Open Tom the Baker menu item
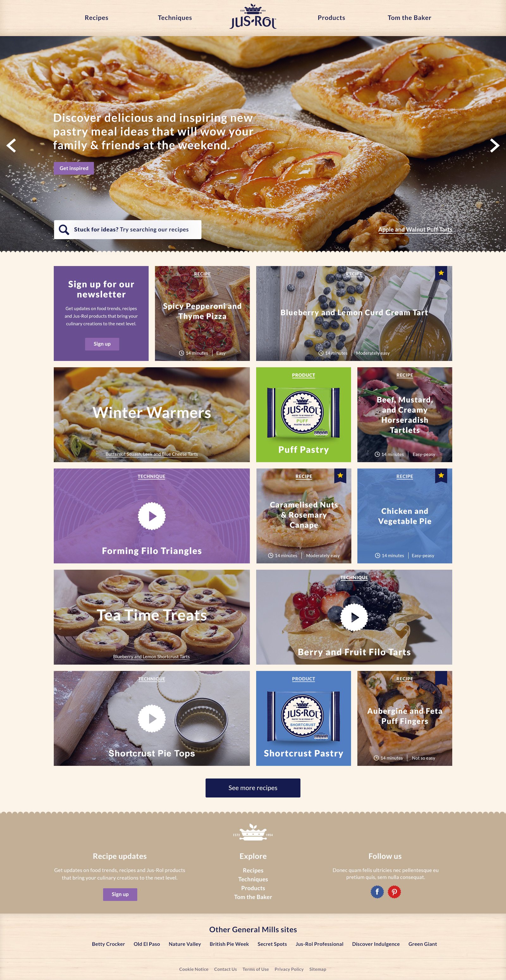The image size is (506, 980). pyautogui.click(x=409, y=18)
